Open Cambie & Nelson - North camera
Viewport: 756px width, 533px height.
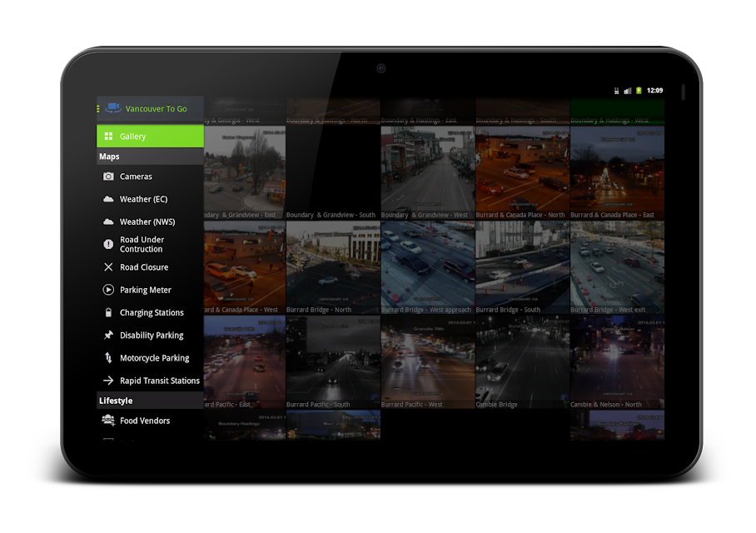click(617, 362)
